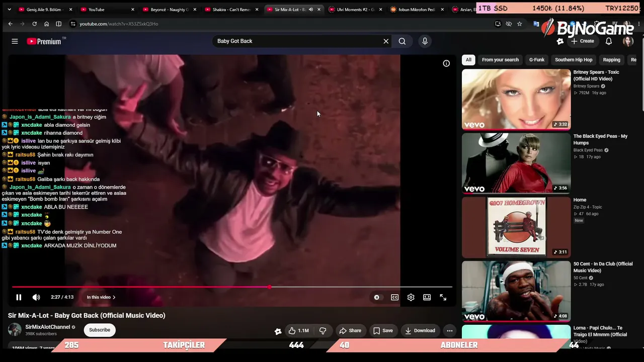Open the YouTube guide hamburger menu
The height and width of the screenshot is (362, 644).
coord(15,41)
